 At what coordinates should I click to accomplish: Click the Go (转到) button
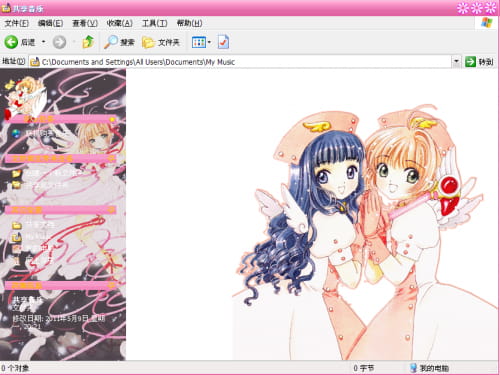coord(479,62)
